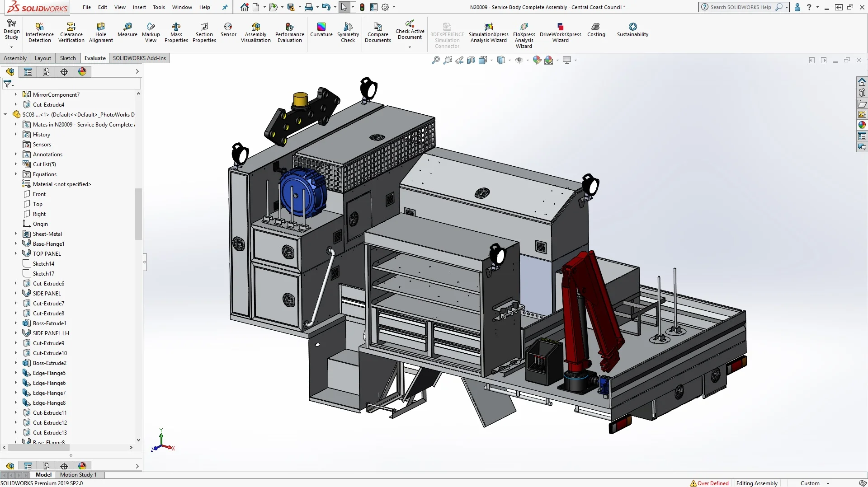This screenshot has height=487, width=868.
Task: Select Sketch14 in the feature tree
Action: 43,264
